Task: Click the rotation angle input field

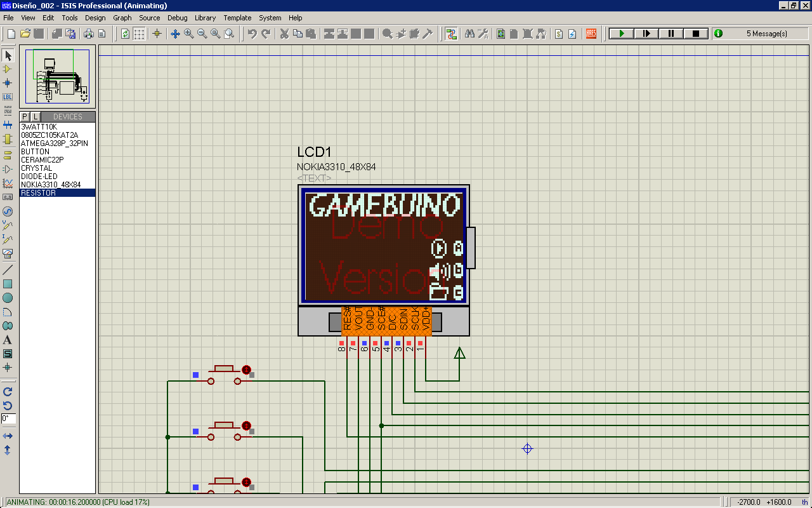Action: click(8, 419)
